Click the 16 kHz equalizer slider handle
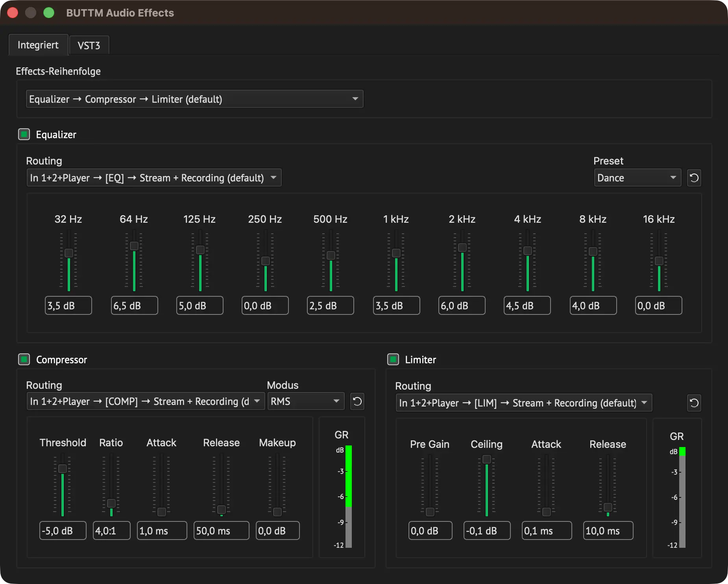728x584 pixels. (659, 261)
